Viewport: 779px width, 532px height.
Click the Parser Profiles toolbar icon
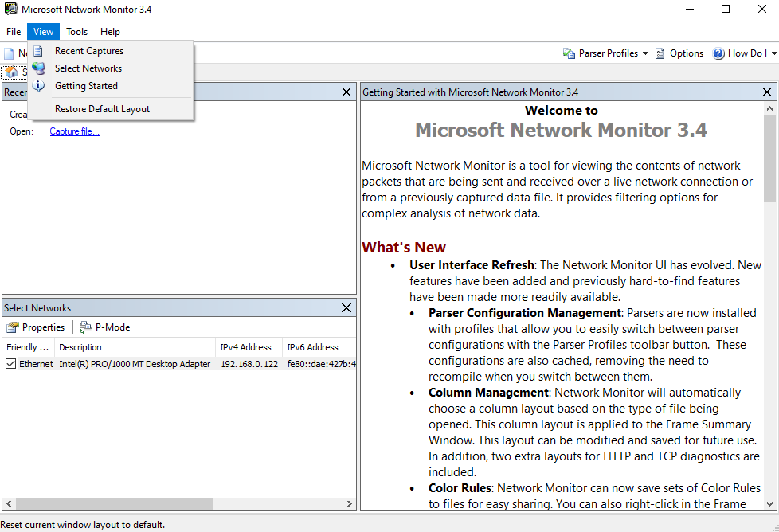pos(569,53)
